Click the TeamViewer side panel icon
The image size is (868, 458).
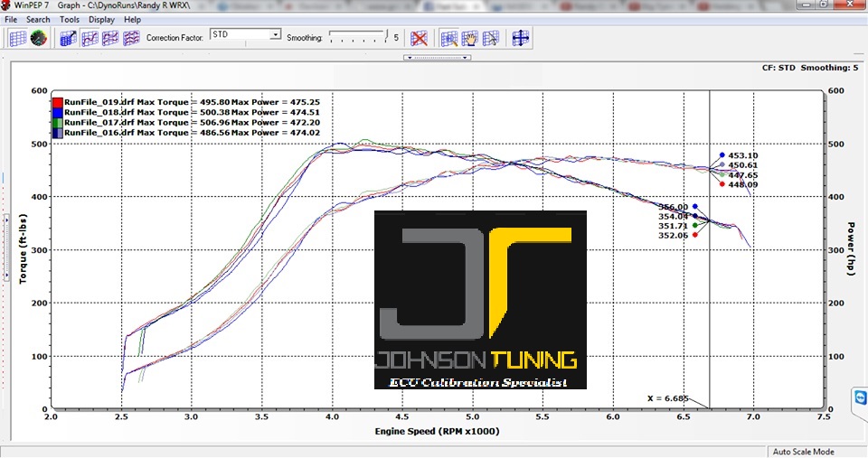(x=860, y=397)
